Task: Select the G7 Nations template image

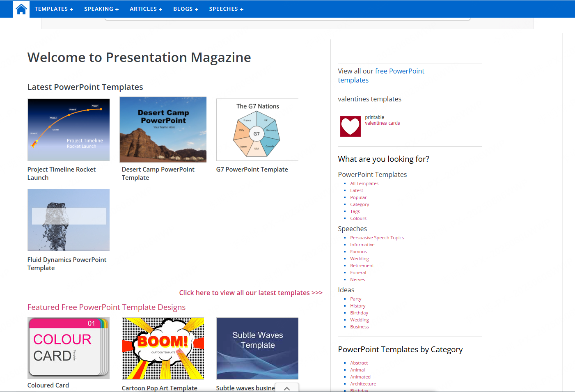Action: point(257,129)
